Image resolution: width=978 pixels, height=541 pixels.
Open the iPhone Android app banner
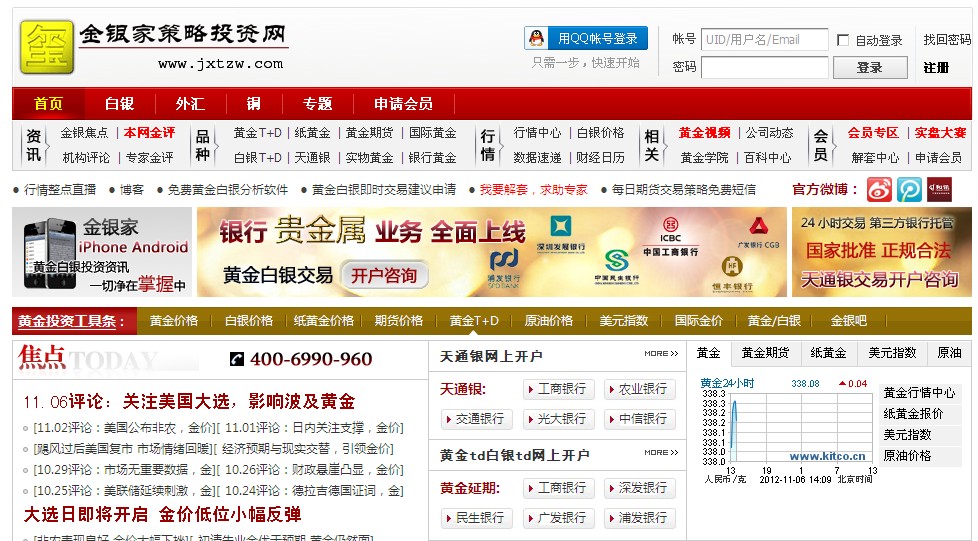coord(103,252)
